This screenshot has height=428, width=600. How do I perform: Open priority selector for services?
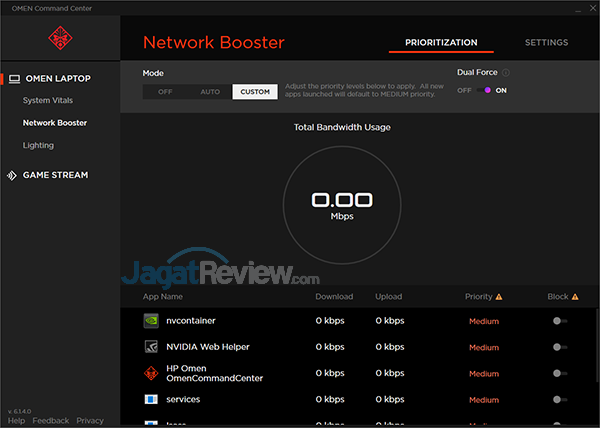484,399
